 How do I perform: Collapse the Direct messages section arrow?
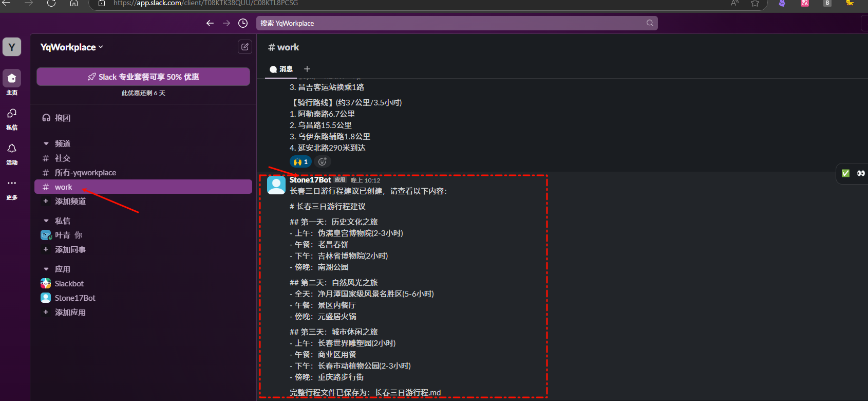point(46,221)
